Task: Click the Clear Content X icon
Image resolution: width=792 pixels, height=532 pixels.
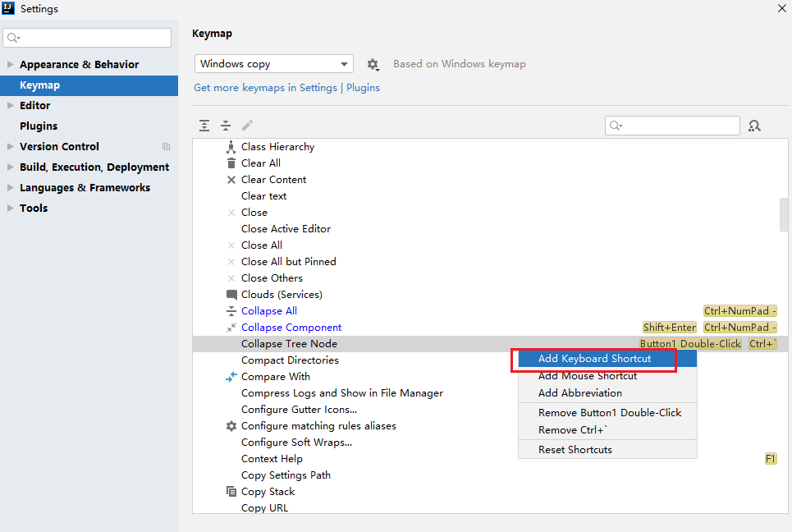Action: pyautogui.click(x=231, y=180)
